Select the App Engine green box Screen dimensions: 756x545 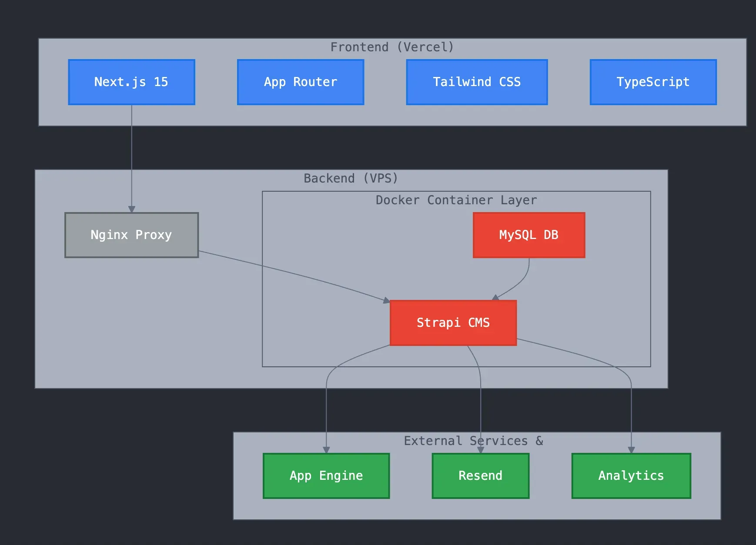point(326,476)
